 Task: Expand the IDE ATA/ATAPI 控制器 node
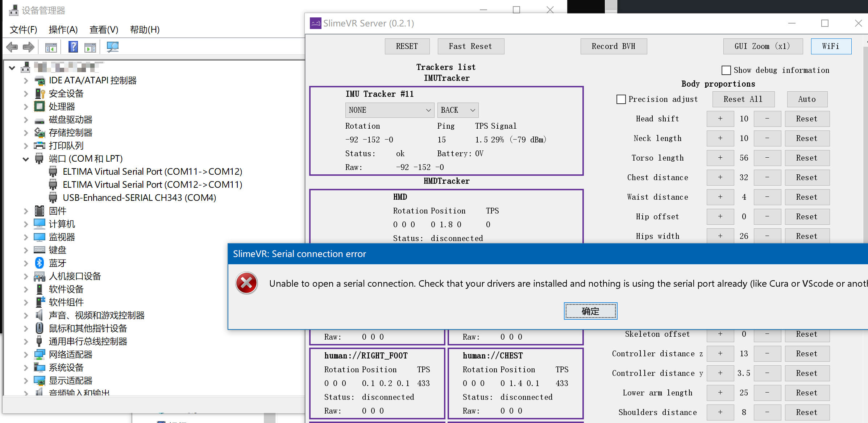point(26,80)
